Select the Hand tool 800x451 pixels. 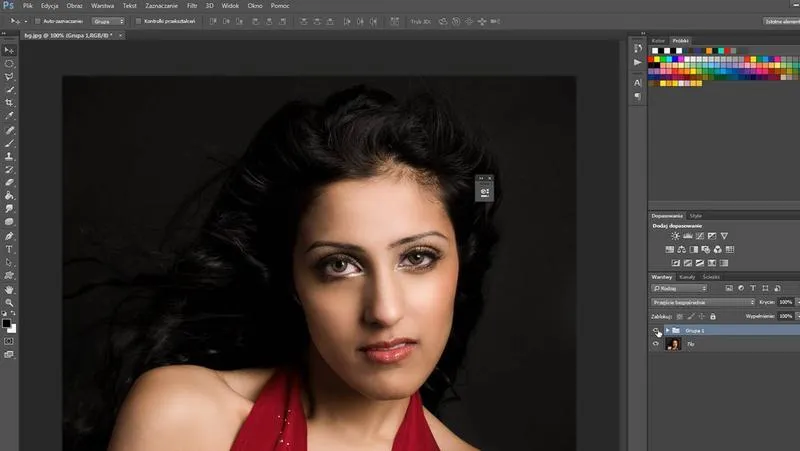10,289
